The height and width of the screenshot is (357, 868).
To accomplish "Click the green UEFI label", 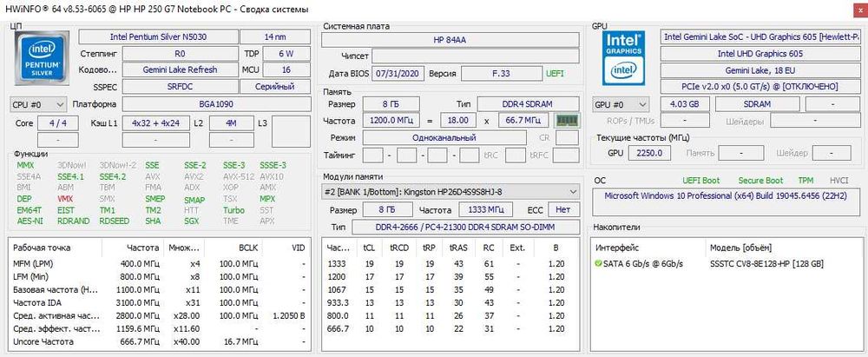I will (x=556, y=73).
